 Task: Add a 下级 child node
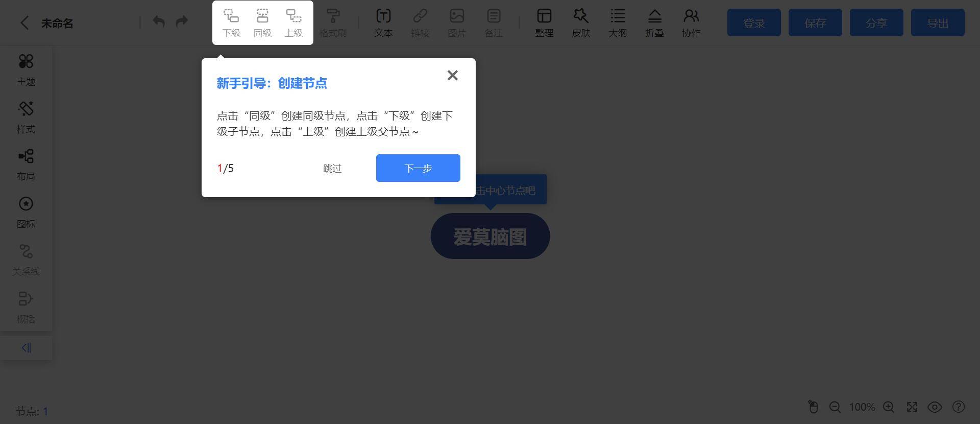231,23
